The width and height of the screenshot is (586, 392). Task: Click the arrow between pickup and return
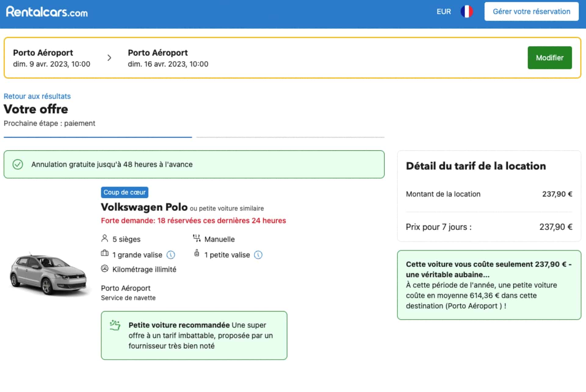[109, 58]
